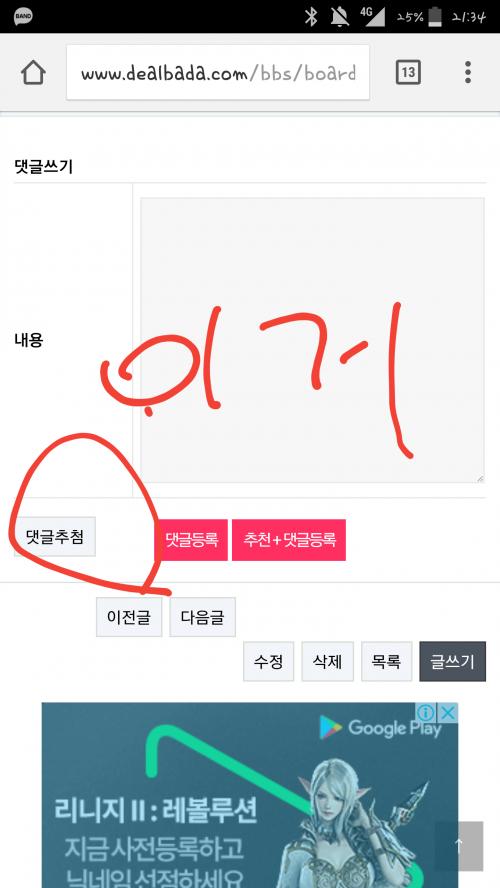Tap the BAND notification icon in status bar
Image resolution: width=500 pixels, height=888 pixels.
coord(23,16)
